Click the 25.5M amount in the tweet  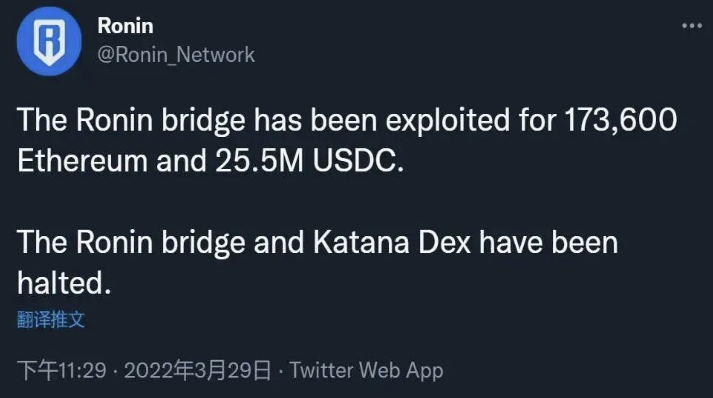coord(259,161)
